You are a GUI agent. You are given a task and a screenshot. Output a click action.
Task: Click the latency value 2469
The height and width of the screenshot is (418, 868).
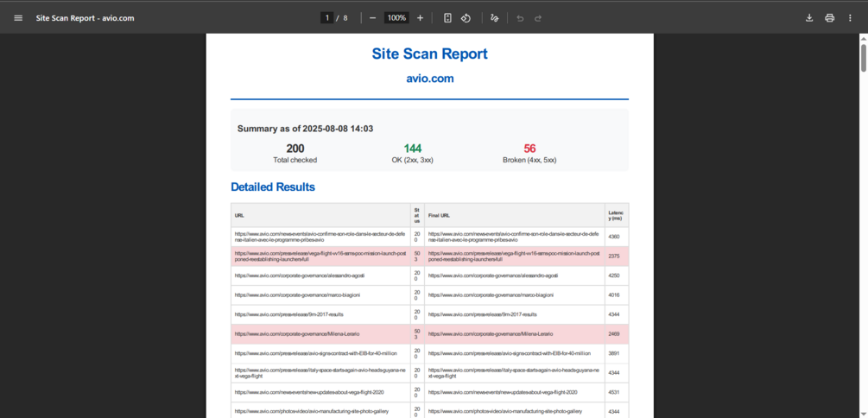pos(614,334)
